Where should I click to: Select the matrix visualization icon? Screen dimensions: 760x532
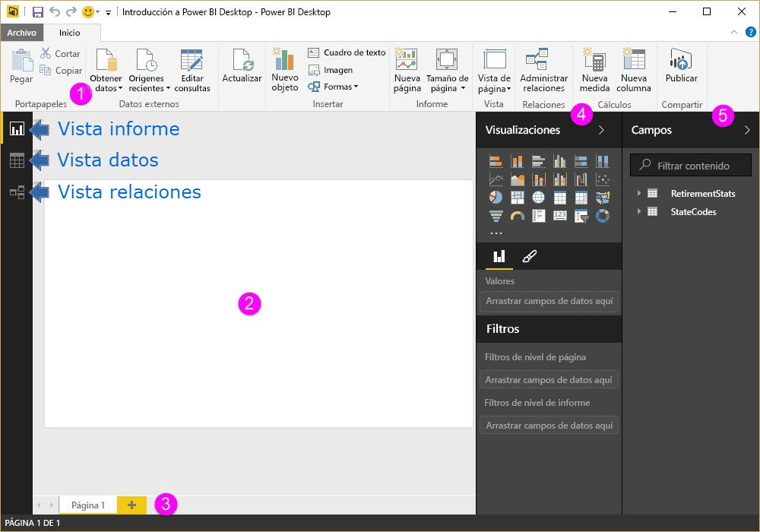point(581,197)
